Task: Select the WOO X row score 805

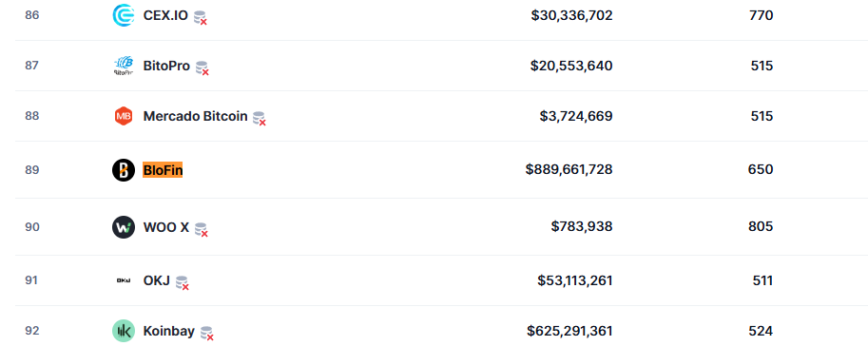Action: [761, 226]
